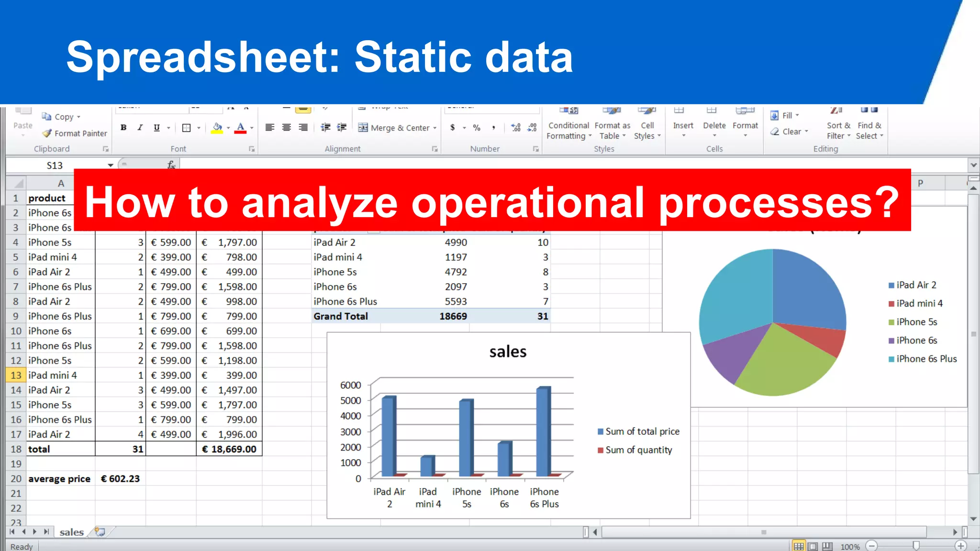The image size is (980, 551).
Task: Apply the Borders button
Action: coord(187,128)
